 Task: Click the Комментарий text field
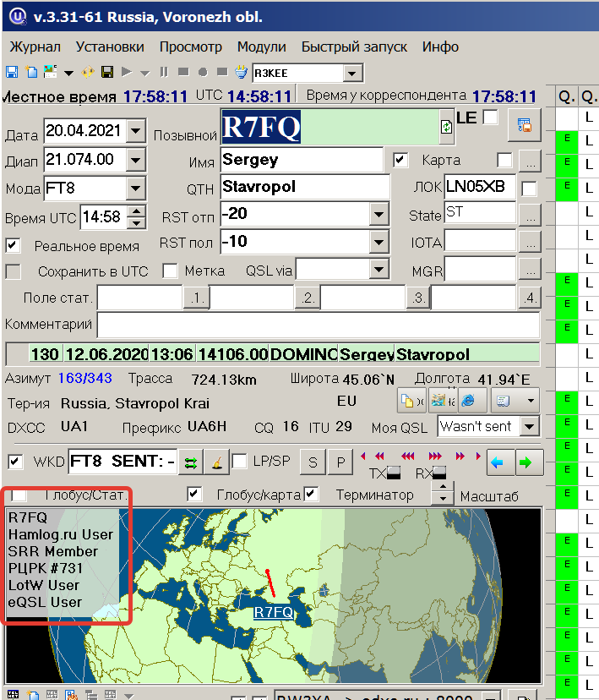[318, 325]
